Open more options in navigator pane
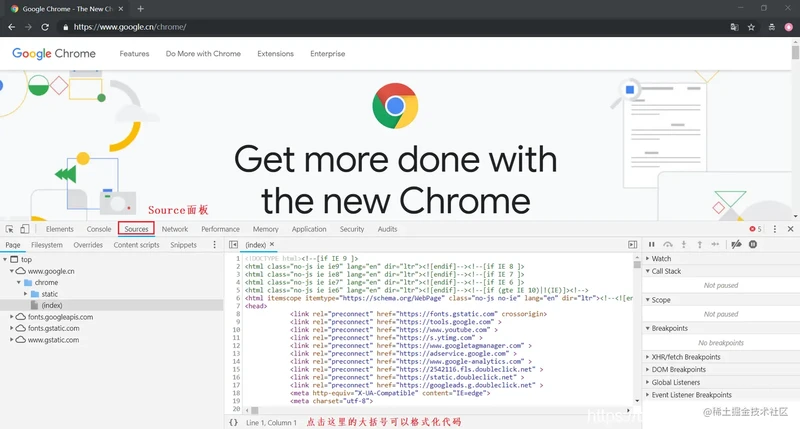Image resolution: width=800 pixels, height=429 pixels. tap(214, 245)
